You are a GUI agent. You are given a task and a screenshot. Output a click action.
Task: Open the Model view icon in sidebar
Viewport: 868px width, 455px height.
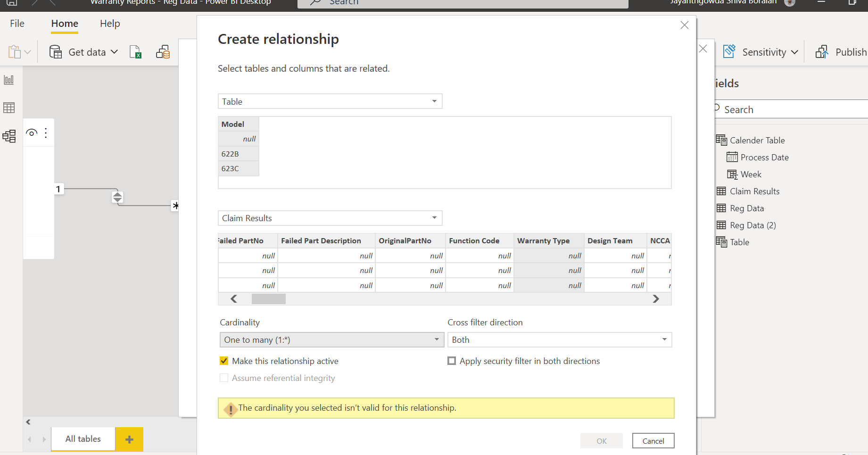(9, 136)
